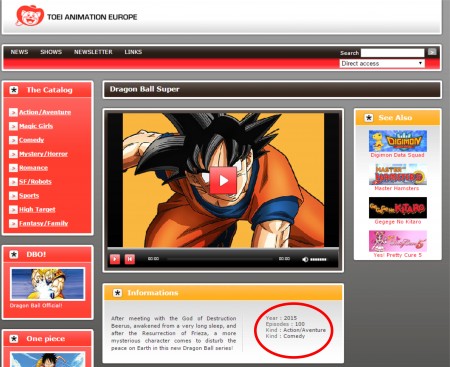450x367 pixels.
Task: Click the 'Kind : Comedy' info text
Action: coord(285,336)
